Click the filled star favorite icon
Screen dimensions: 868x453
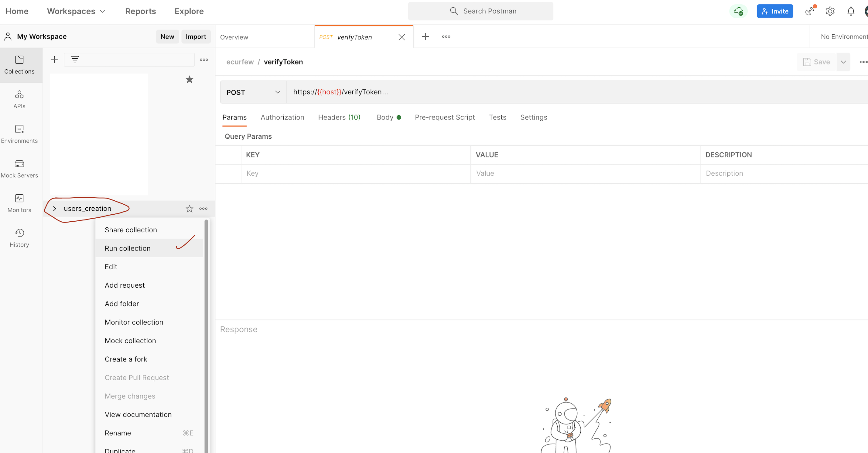click(x=190, y=80)
